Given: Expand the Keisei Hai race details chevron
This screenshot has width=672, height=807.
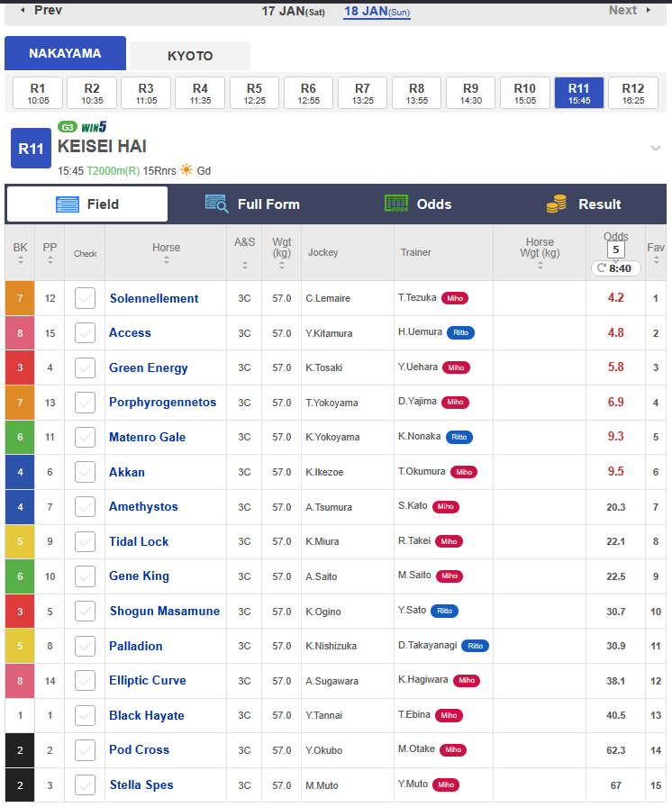Looking at the screenshot, I should [x=655, y=149].
